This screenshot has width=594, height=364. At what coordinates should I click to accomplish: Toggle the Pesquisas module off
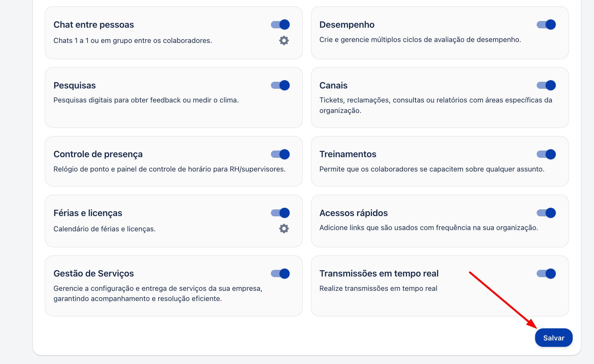click(280, 85)
